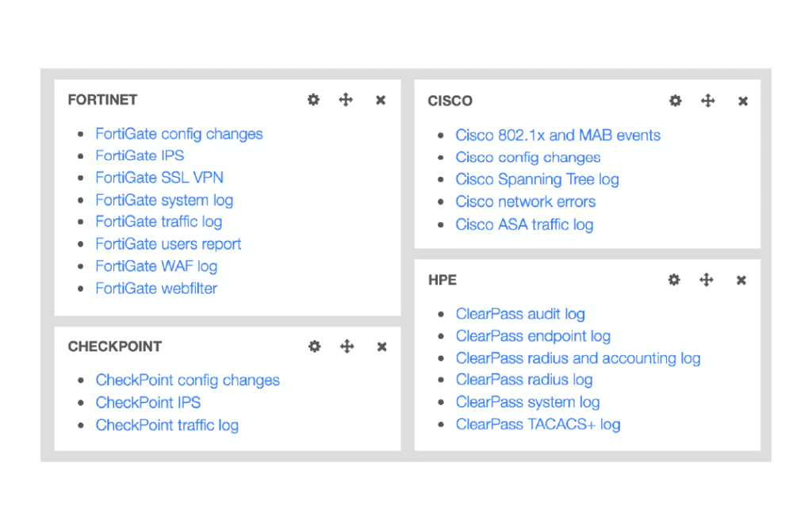812x532 pixels.
Task: Open ClearPass radius and accounting log
Action: click(578, 358)
